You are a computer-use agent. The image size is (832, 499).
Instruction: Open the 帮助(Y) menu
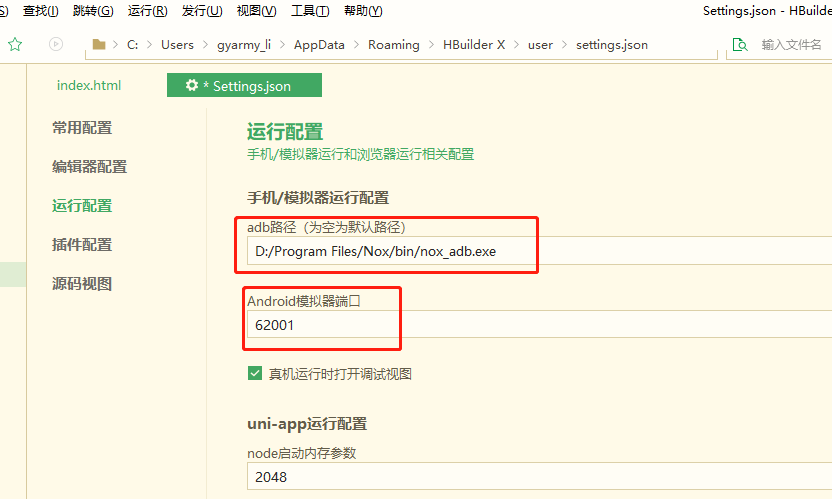click(363, 11)
